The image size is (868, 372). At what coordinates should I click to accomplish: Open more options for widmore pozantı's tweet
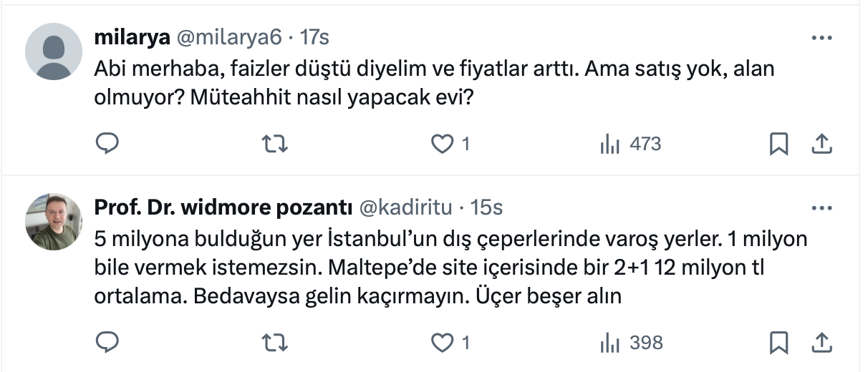(821, 207)
